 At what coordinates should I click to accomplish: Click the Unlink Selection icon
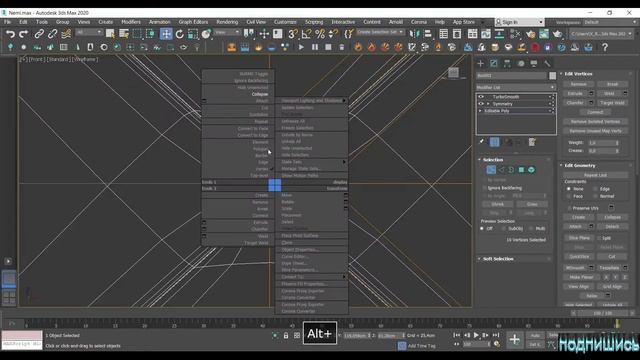coord(52,34)
